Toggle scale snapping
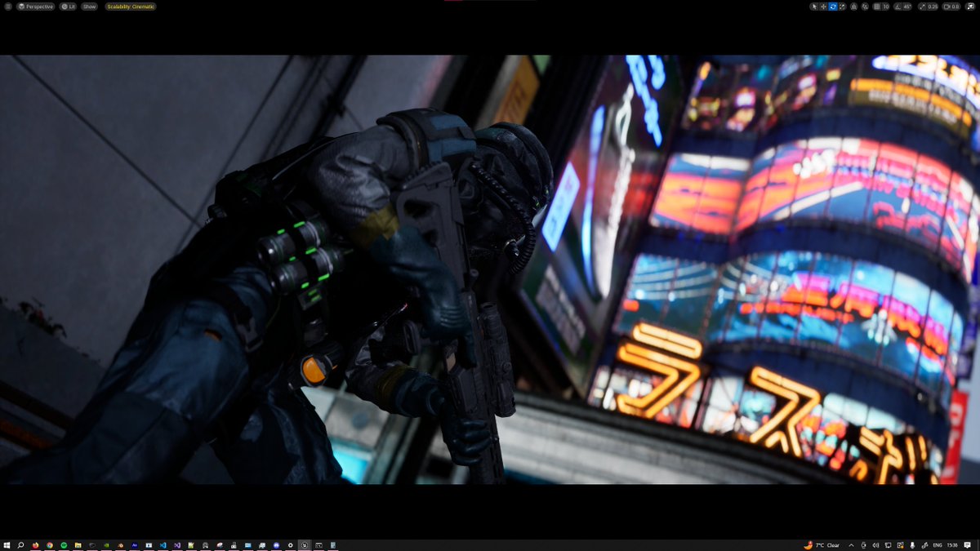Viewport: 980px width, 551px height. point(923,7)
